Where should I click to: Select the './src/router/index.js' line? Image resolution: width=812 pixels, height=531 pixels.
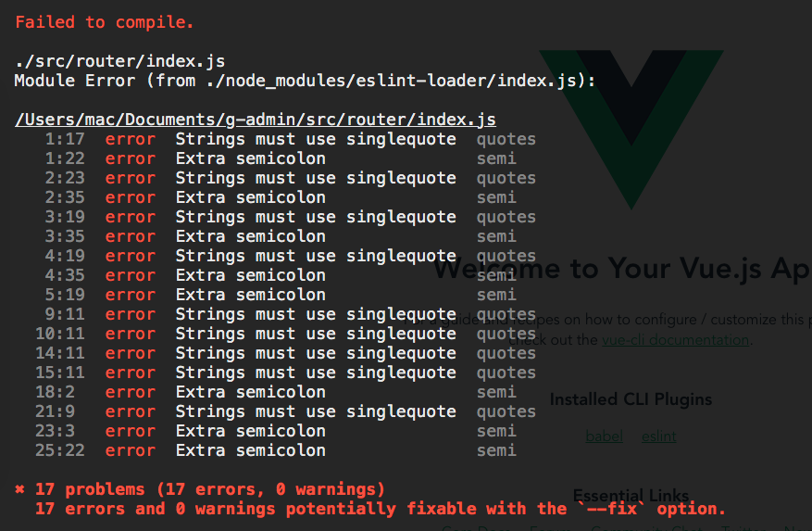(119, 61)
